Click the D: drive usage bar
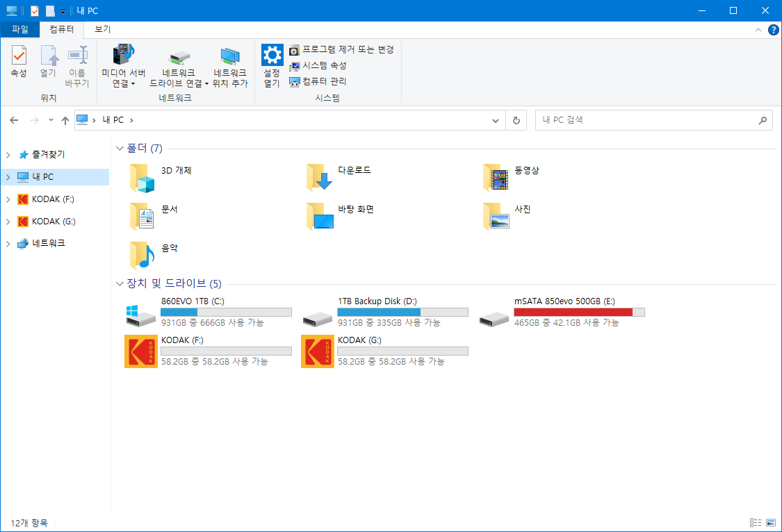 click(402, 313)
